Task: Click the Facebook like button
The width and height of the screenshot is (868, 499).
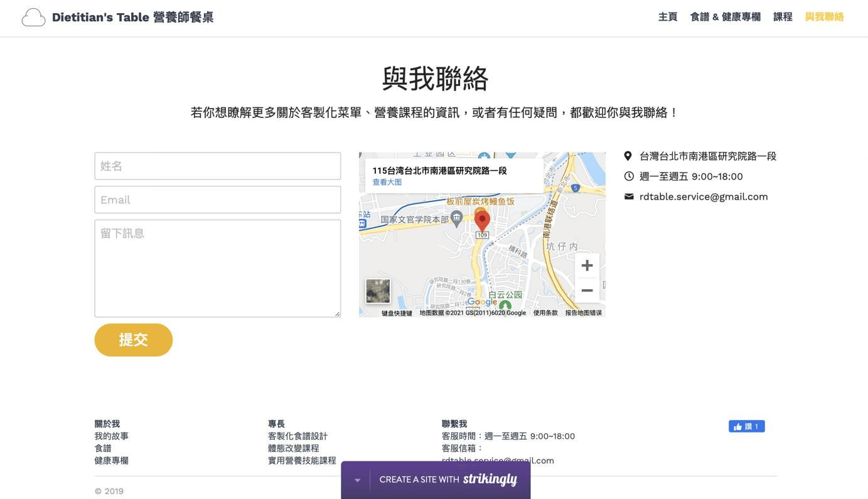Action: pos(746,427)
